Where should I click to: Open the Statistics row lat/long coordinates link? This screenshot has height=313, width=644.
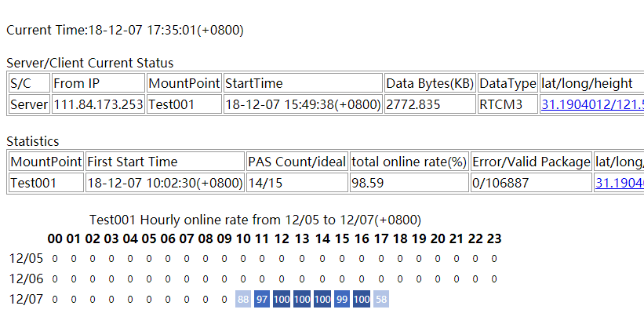coord(620,183)
